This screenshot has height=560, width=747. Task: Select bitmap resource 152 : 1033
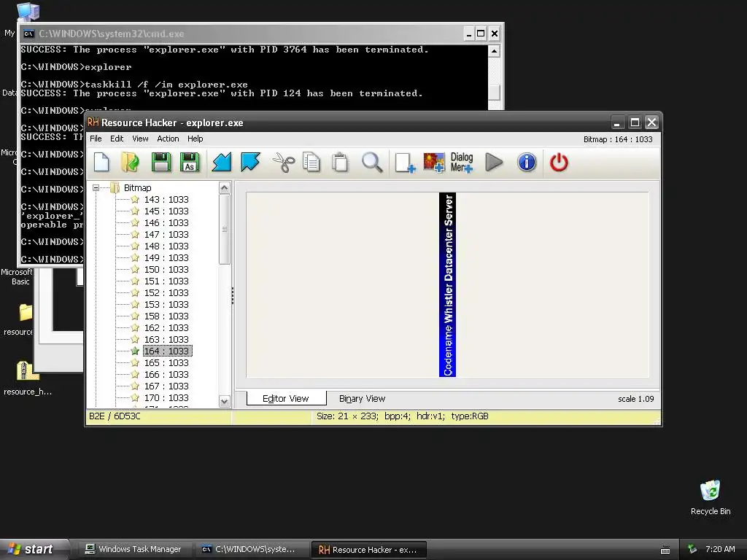pyautogui.click(x=166, y=293)
